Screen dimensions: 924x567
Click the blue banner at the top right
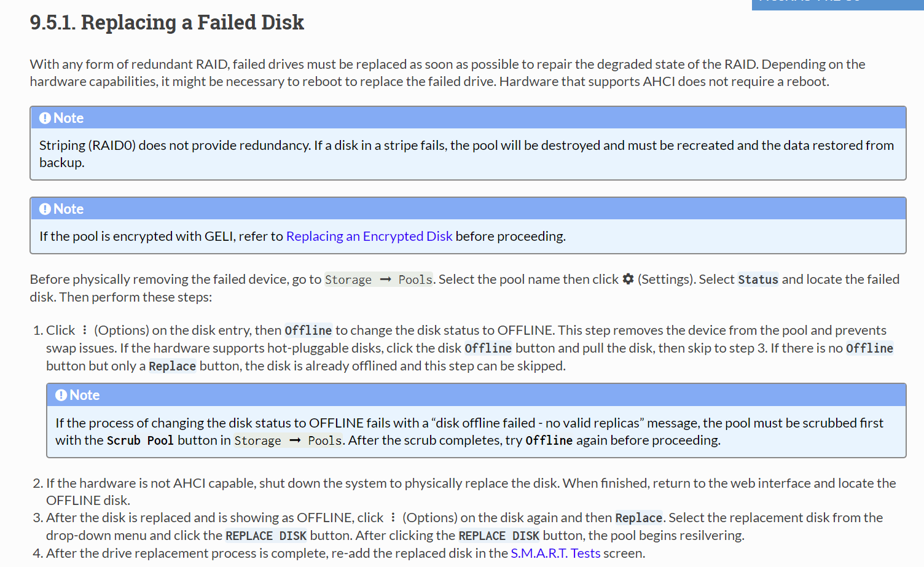(838, 4)
